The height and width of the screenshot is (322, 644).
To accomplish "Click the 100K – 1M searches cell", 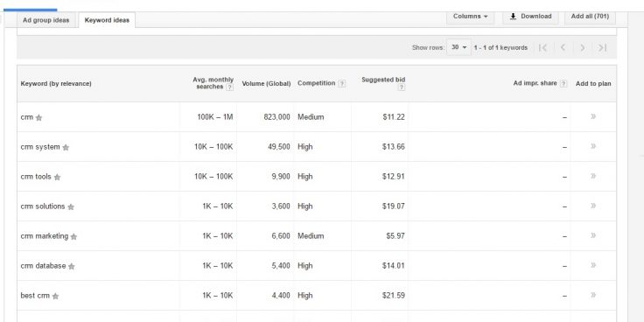I will 214,117.
